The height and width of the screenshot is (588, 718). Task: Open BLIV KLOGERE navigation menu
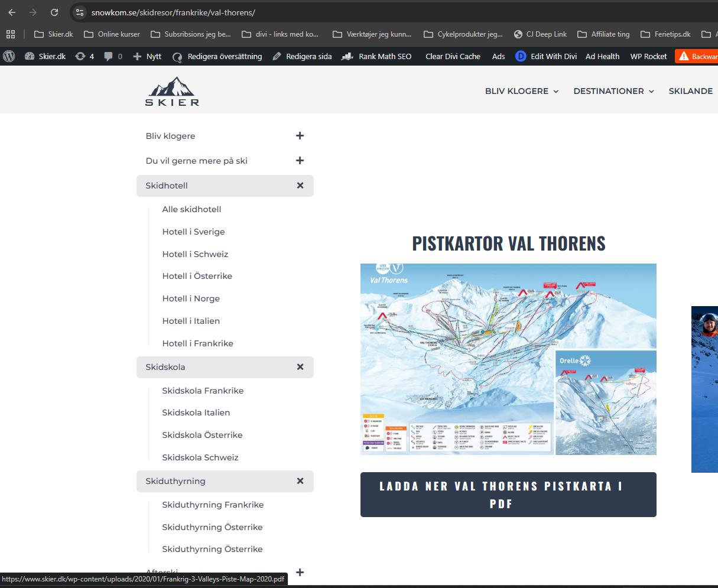point(521,91)
